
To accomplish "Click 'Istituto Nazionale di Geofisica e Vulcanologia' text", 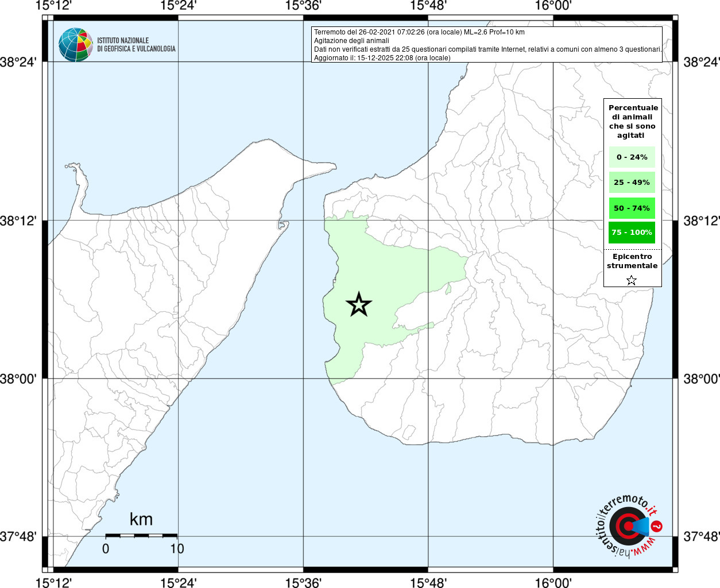I will [136, 45].
